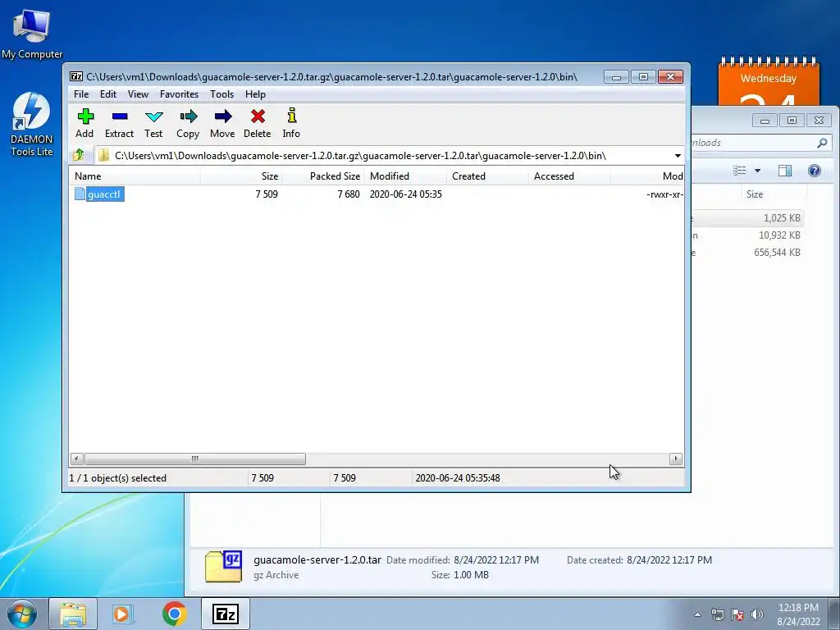
Task: Click the 10,932 KB file row in Explorer
Action: pos(748,235)
